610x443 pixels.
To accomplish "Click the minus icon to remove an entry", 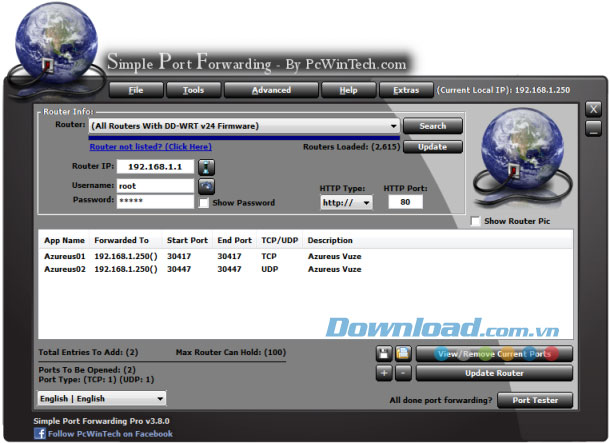I will pyautogui.click(x=402, y=373).
